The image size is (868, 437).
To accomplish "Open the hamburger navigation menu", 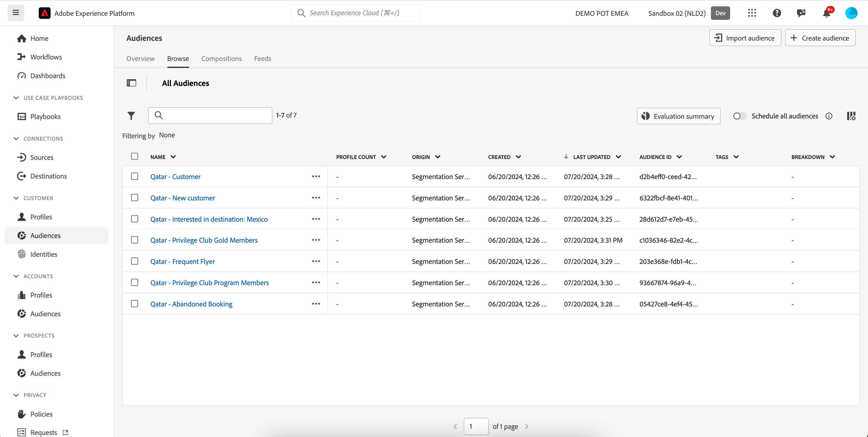I will [16, 13].
